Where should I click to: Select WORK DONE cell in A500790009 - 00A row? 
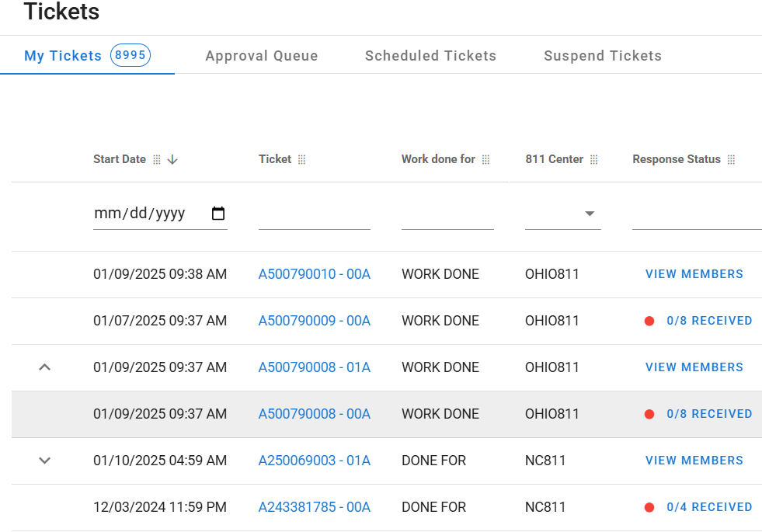click(x=440, y=322)
